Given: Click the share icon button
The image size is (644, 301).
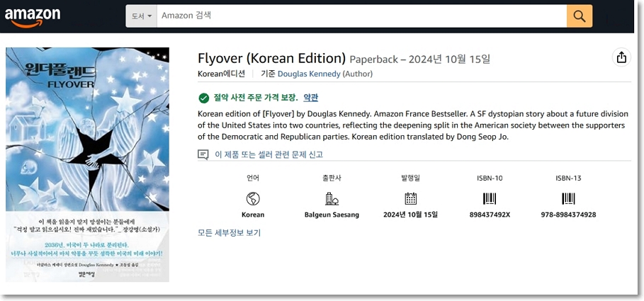Looking at the screenshot, I should tap(621, 57).
